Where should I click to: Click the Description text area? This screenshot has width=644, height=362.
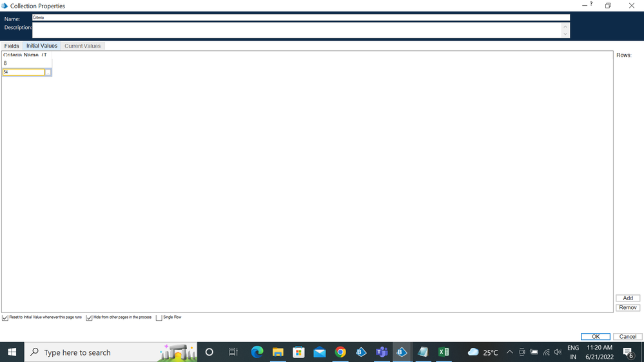296,30
